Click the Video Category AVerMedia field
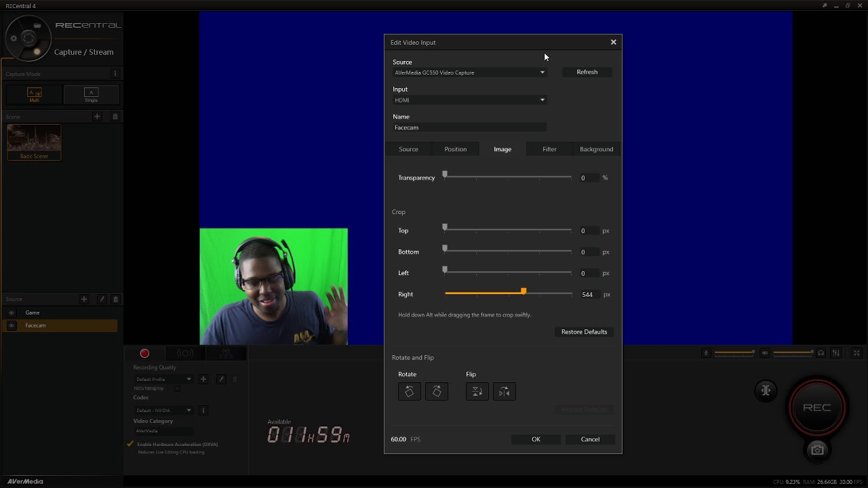The width and height of the screenshot is (868, 488). coord(163,431)
